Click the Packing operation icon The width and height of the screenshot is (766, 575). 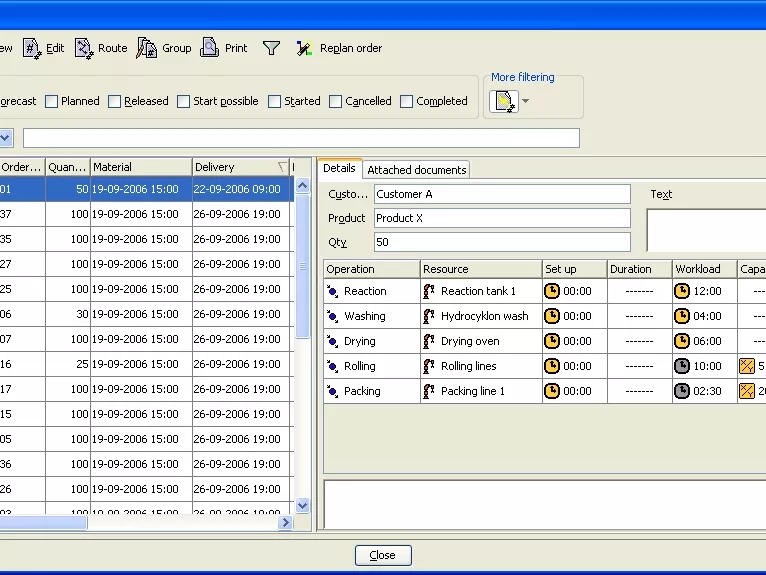(x=332, y=391)
